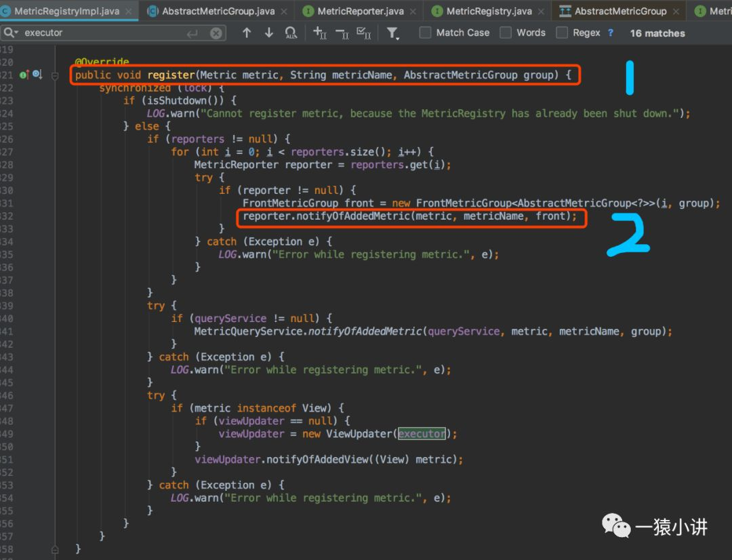
Task: Click the Find All occurrences icon
Action: coord(291,33)
